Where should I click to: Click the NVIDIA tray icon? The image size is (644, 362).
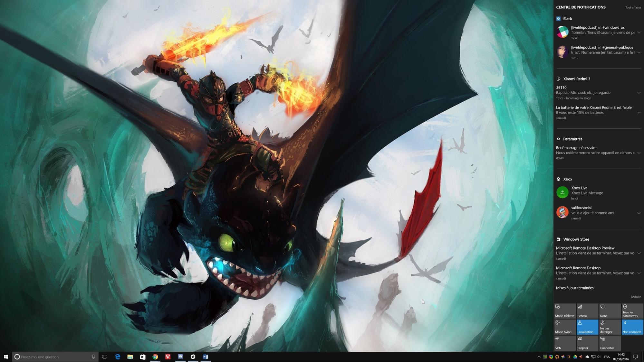click(545, 357)
